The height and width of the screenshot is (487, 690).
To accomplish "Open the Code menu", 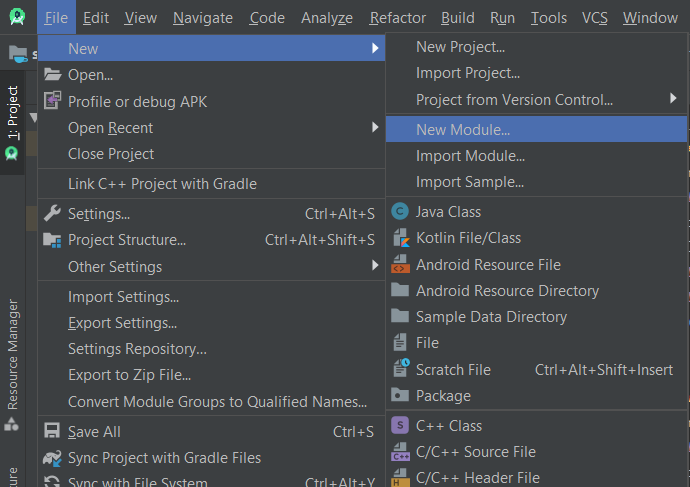I will coord(267,18).
